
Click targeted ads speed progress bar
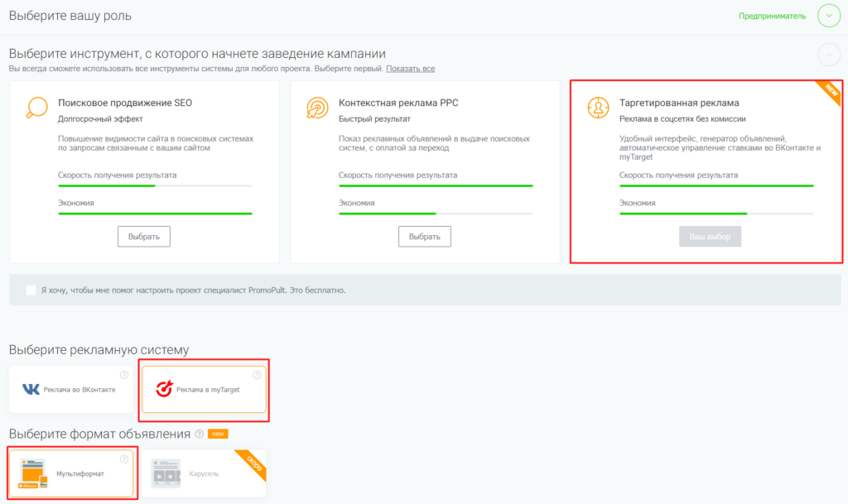coord(716,186)
